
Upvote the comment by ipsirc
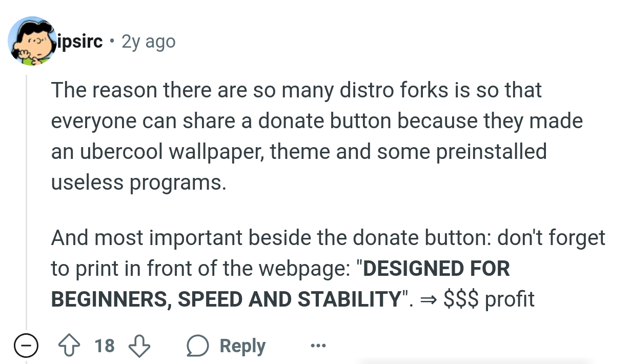[x=72, y=346]
